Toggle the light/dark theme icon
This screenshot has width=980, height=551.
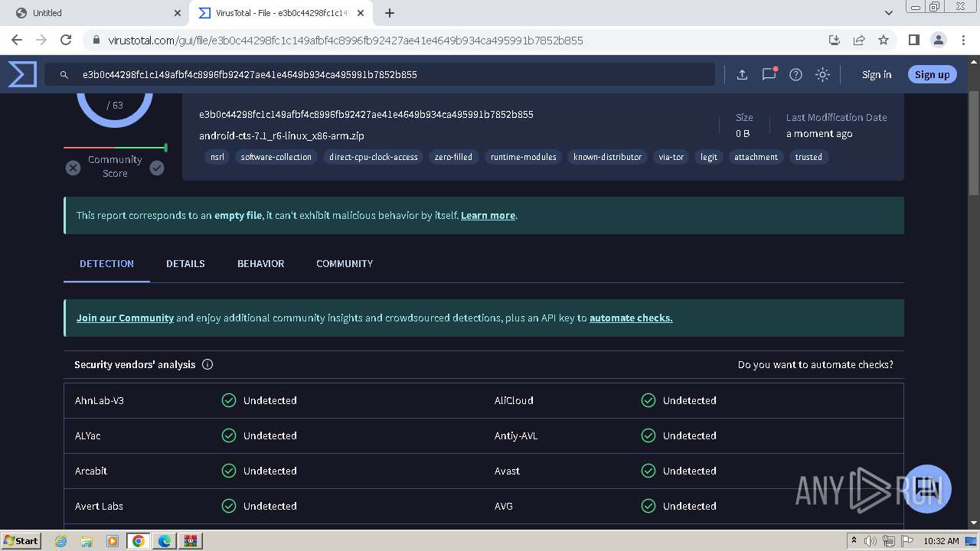click(x=822, y=74)
